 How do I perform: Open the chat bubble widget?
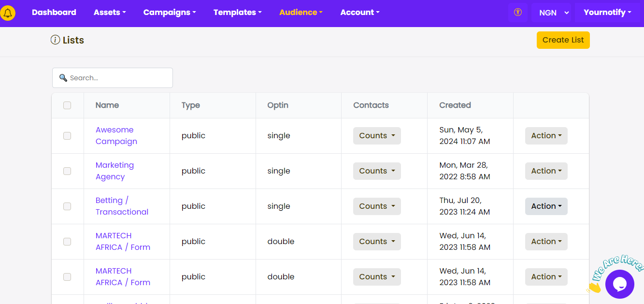point(619,284)
